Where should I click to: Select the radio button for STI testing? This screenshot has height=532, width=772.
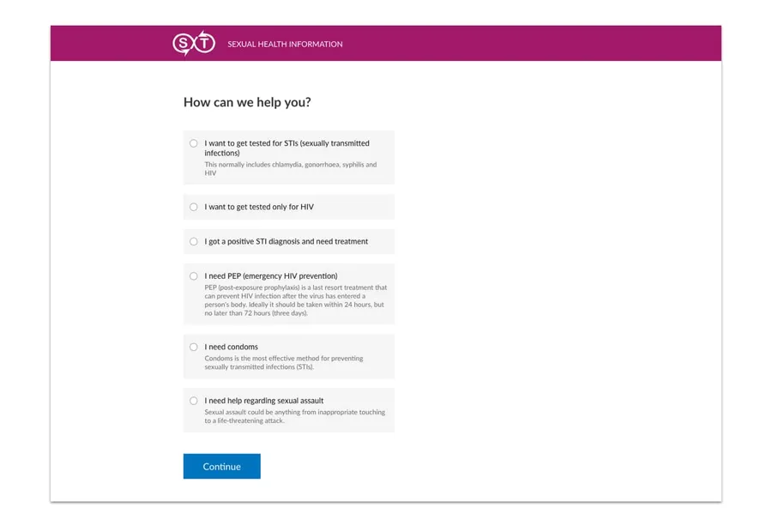(x=194, y=143)
